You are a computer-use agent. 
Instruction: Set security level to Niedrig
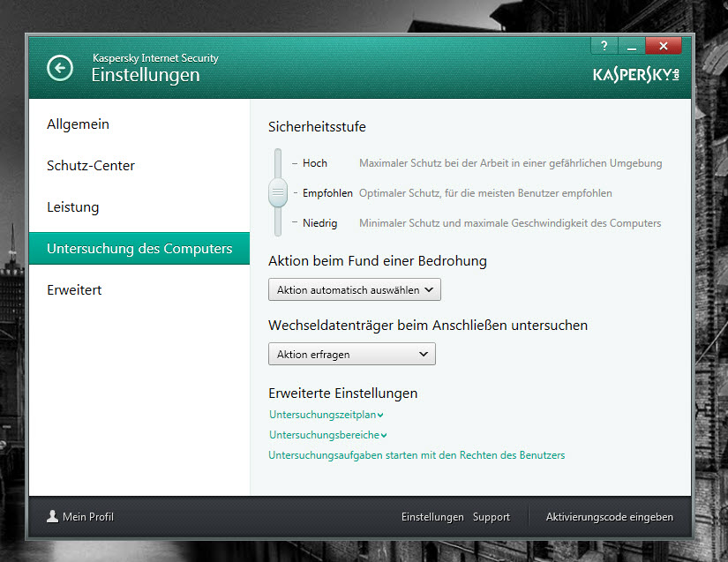click(320, 223)
